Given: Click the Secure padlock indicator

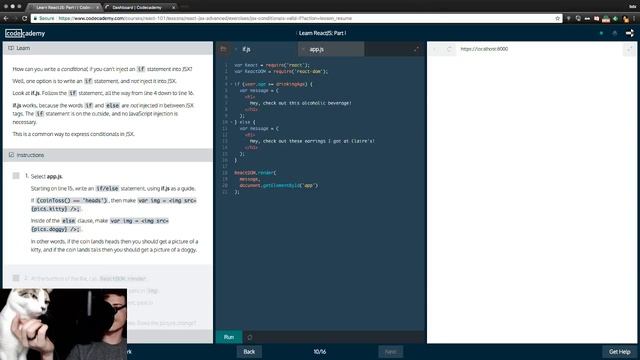Looking at the screenshot, I should [x=44, y=18].
